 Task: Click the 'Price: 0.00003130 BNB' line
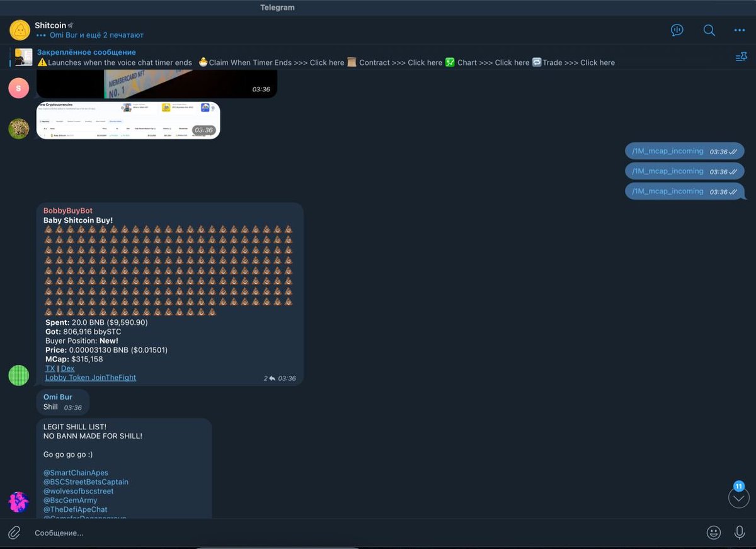pos(106,350)
